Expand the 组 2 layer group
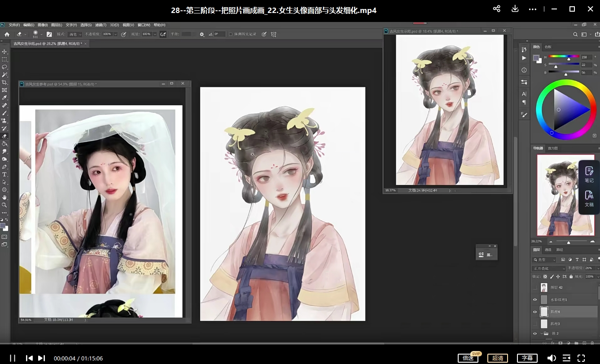The image size is (600, 364). click(x=541, y=334)
